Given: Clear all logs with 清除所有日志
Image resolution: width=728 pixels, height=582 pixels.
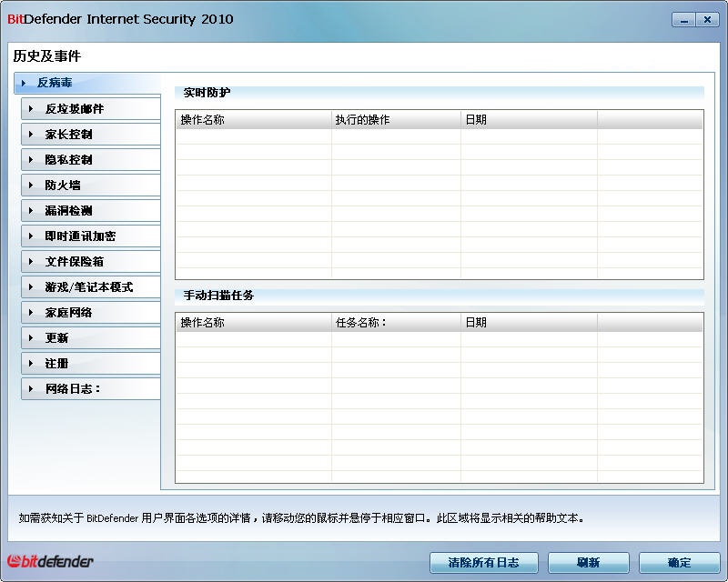Looking at the screenshot, I should (x=484, y=563).
